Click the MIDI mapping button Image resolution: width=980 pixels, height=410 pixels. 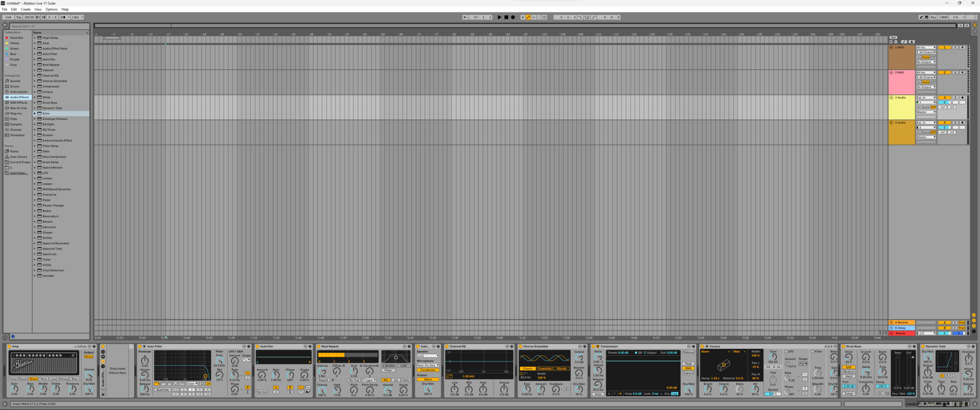pyautogui.click(x=944, y=17)
